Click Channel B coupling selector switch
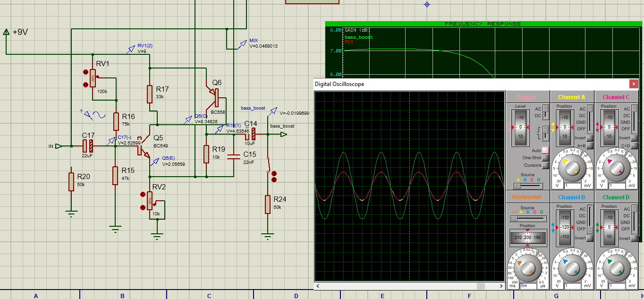 click(x=590, y=219)
